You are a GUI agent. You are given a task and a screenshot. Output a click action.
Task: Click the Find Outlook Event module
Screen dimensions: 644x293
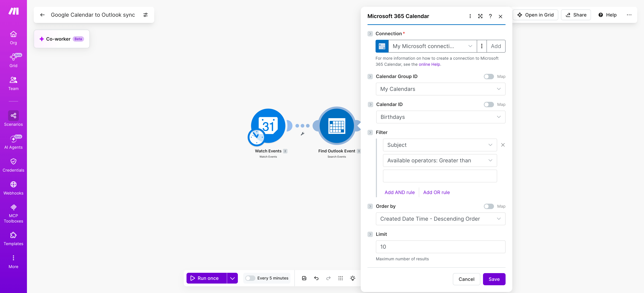click(x=336, y=126)
